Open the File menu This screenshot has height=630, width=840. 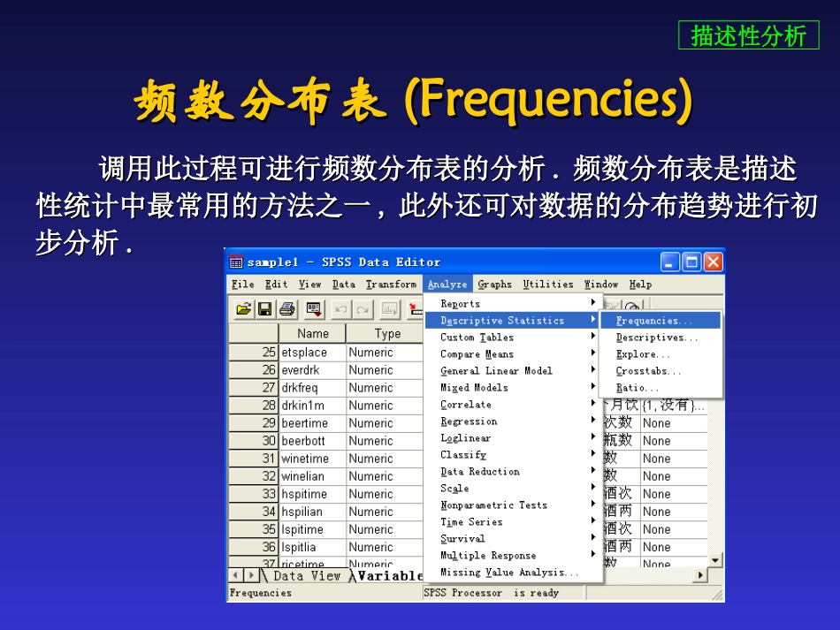(242, 285)
